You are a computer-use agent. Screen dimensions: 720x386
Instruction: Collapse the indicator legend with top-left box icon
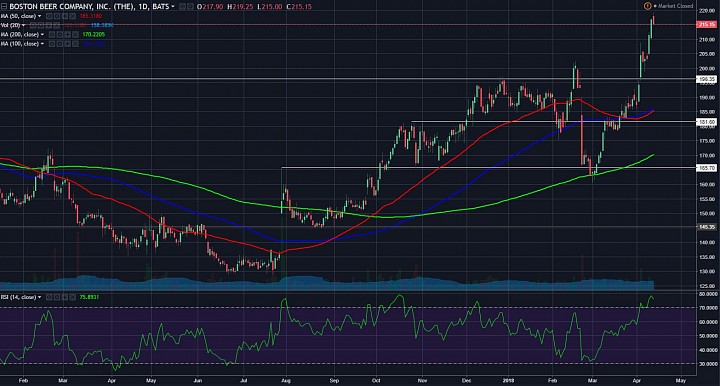[4, 6]
